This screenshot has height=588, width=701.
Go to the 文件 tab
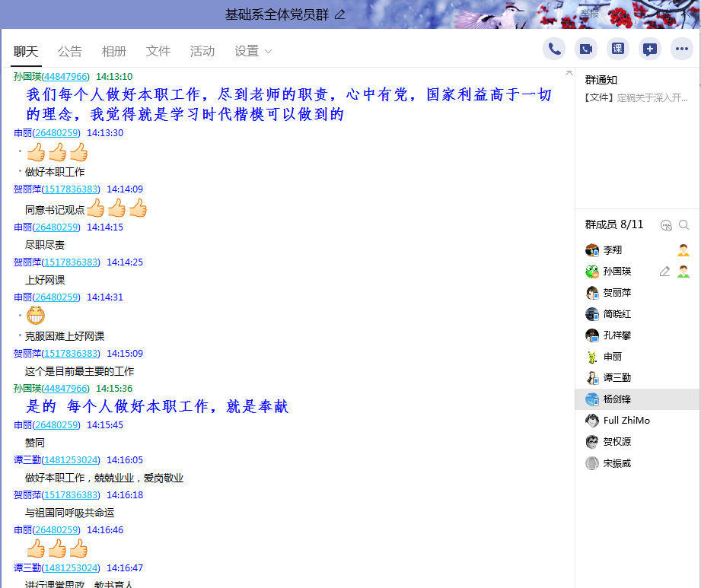[158, 52]
